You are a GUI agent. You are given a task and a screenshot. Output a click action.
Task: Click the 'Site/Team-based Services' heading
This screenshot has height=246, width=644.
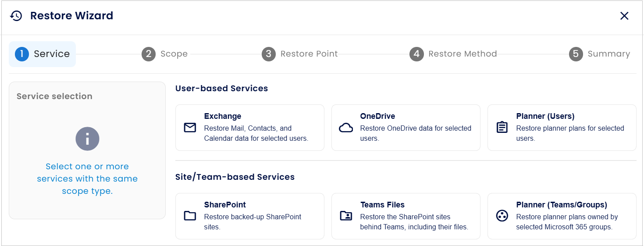[x=235, y=177]
